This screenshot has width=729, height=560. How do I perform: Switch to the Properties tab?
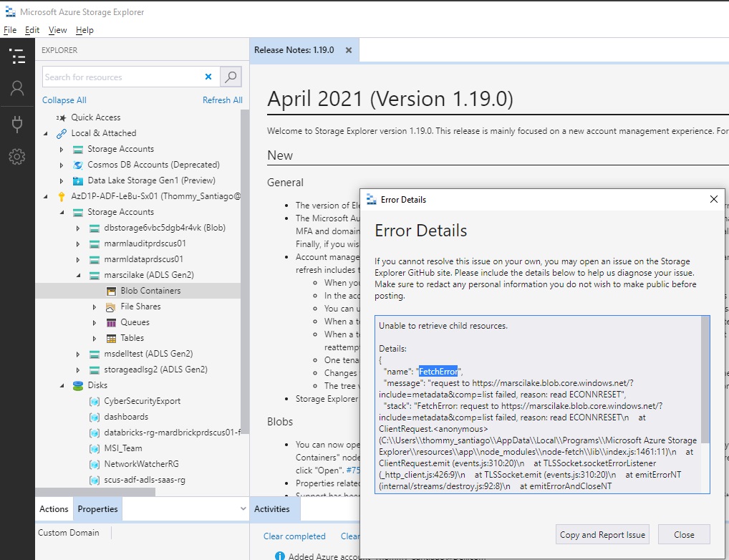coord(97,509)
